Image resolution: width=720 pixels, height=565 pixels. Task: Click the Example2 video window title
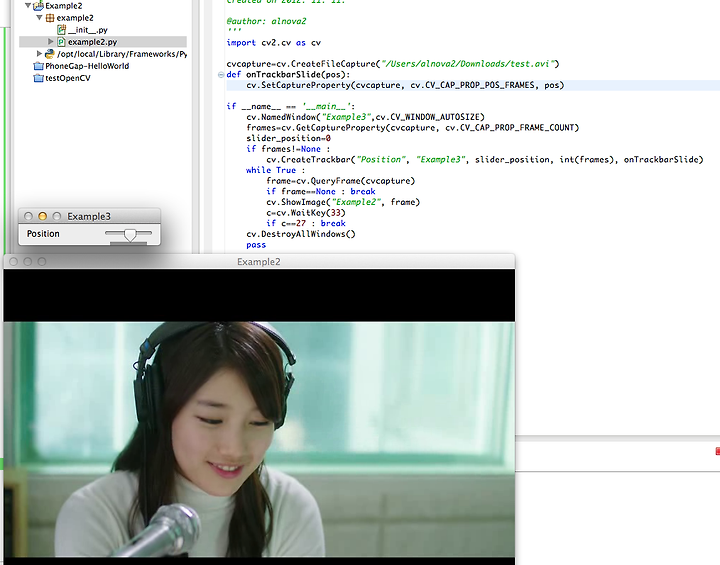[x=259, y=262]
